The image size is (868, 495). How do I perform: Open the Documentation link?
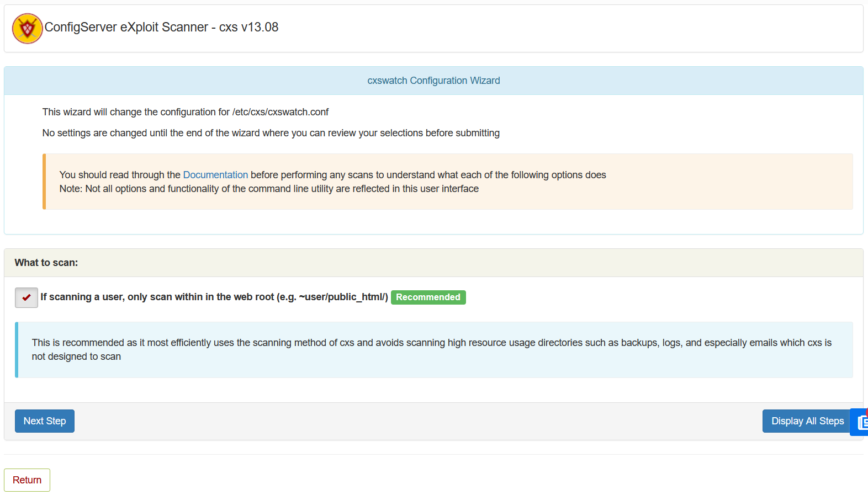point(215,175)
